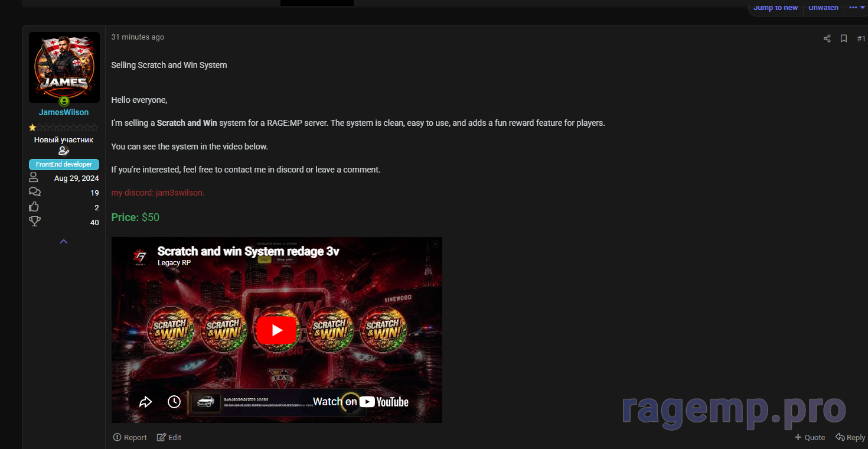Click the 'Новый участник' user title
The image size is (868, 449).
[64, 140]
